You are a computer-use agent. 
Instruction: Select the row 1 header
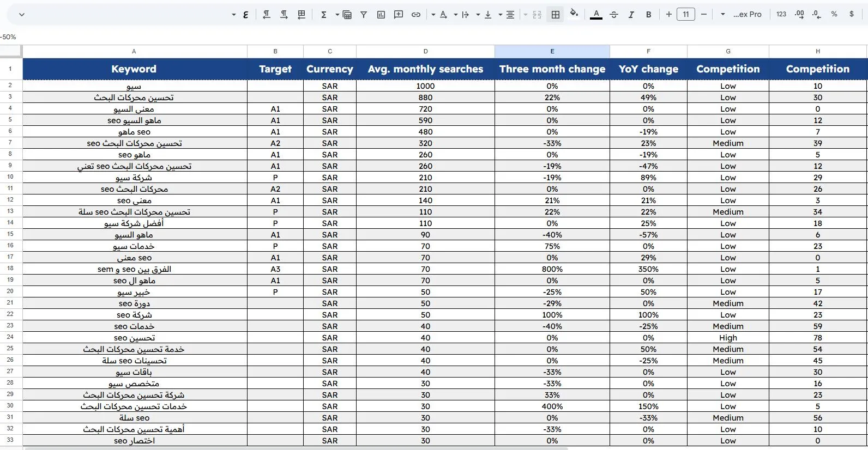[x=10, y=69]
